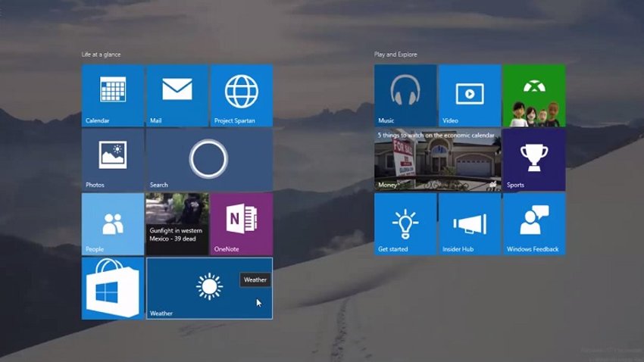
Task: Click the Search Cortana tile
Action: pos(209,160)
